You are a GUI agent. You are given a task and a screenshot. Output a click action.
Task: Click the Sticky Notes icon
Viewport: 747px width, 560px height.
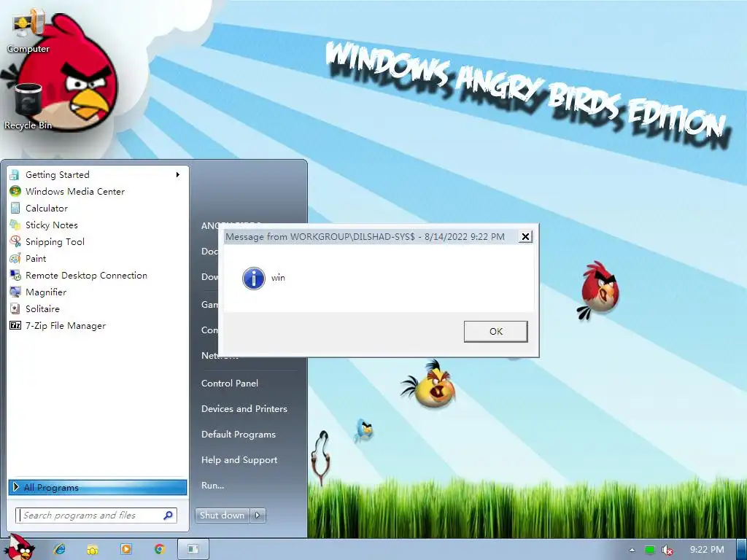[x=15, y=225]
